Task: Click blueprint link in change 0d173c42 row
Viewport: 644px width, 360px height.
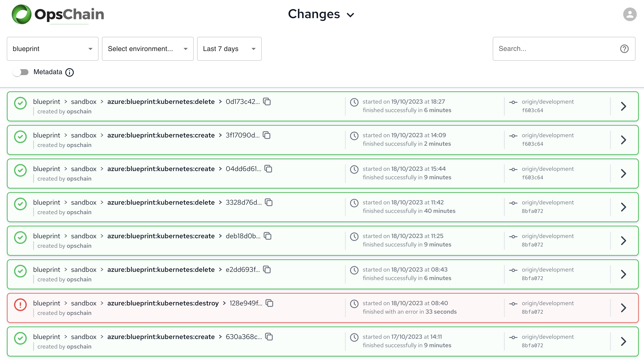Action: pyautogui.click(x=46, y=102)
